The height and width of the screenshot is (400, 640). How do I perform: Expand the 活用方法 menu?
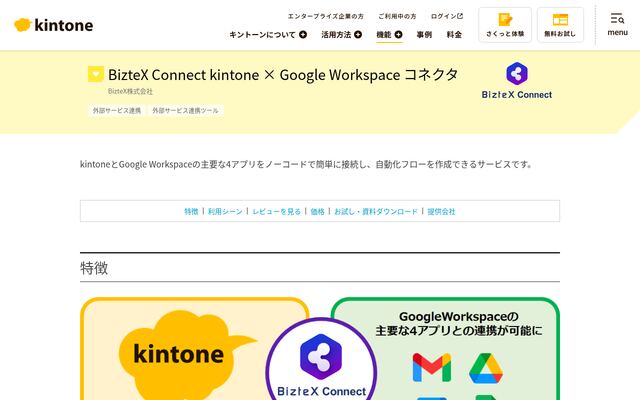tap(342, 35)
